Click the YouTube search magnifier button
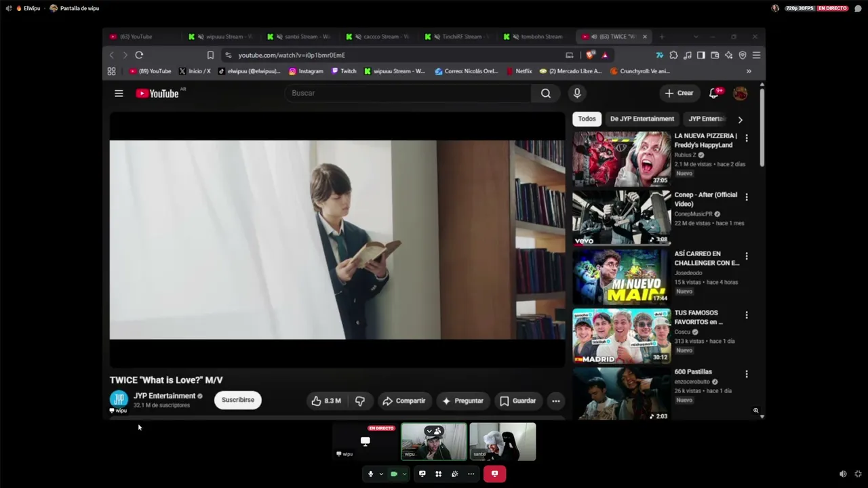 [545, 94]
